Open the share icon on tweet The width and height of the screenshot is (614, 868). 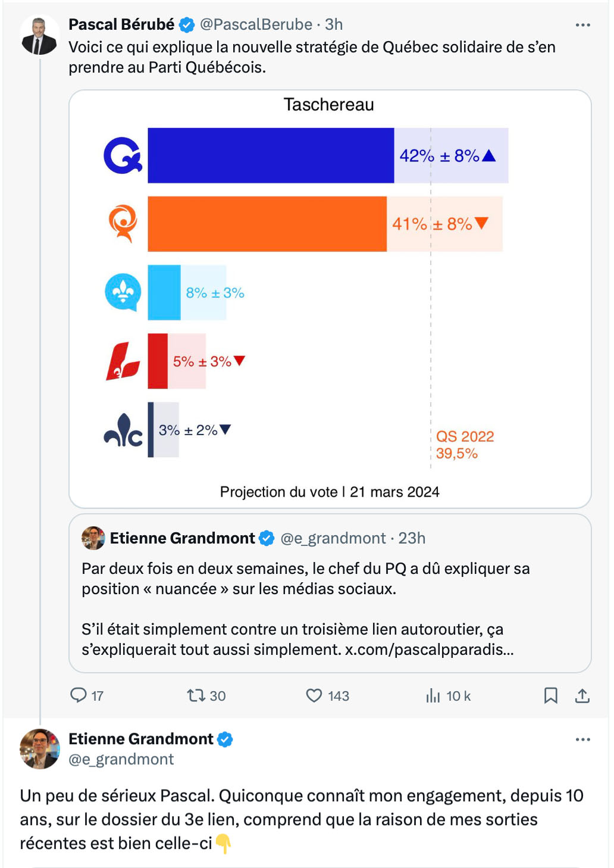(x=582, y=695)
